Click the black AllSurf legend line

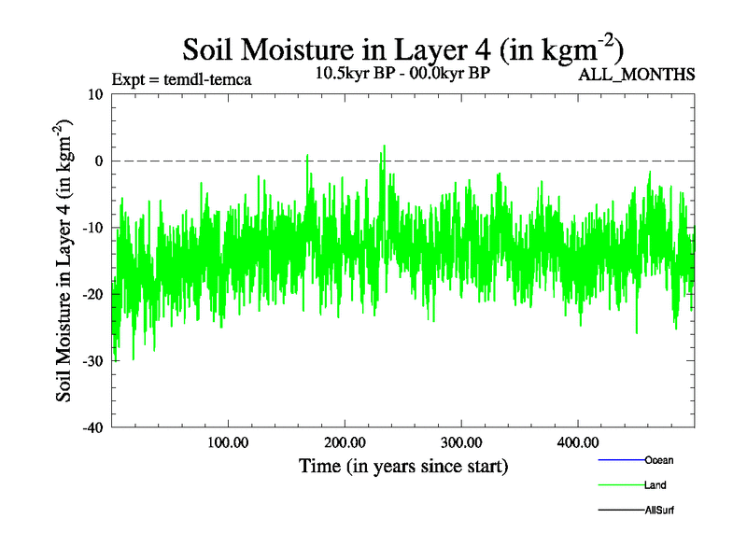pos(620,511)
